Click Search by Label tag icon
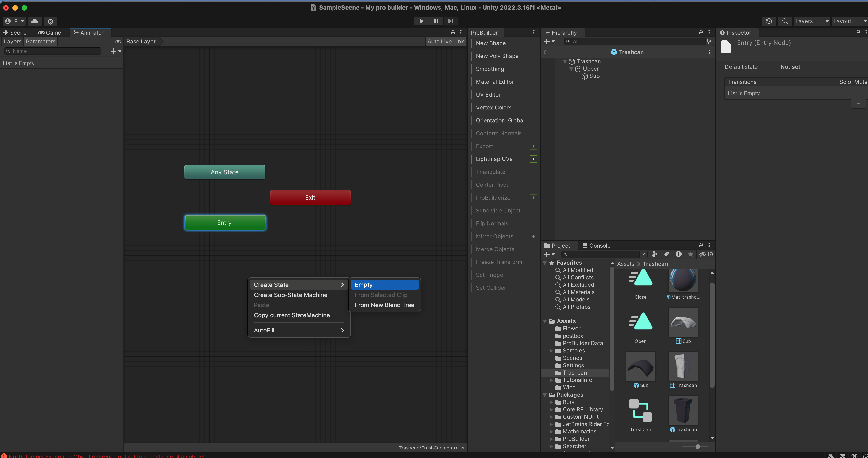The width and height of the screenshot is (868, 458). coord(666,254)
